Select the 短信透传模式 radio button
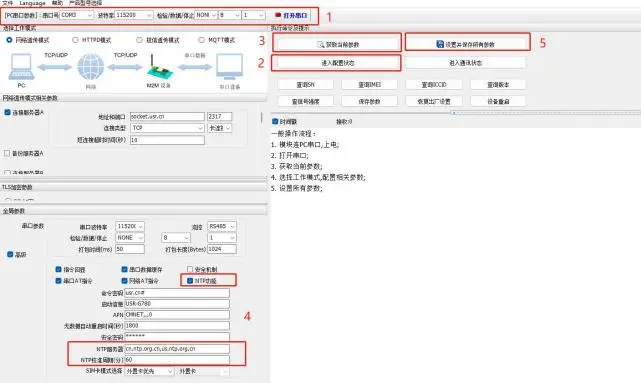641x383 pixels. coord(139,40)
